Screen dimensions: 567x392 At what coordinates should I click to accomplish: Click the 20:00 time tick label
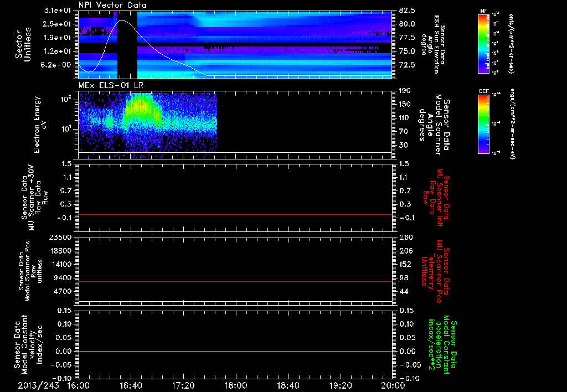point(393,385)
